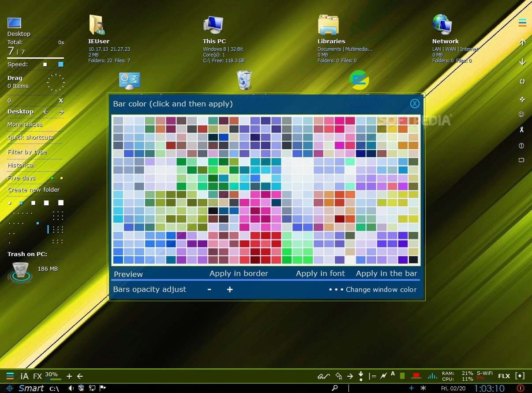Click the scribble signature icon in bottom bar
Image resolution: width=532 pixels, height=393 pixels.
[324, 376]
